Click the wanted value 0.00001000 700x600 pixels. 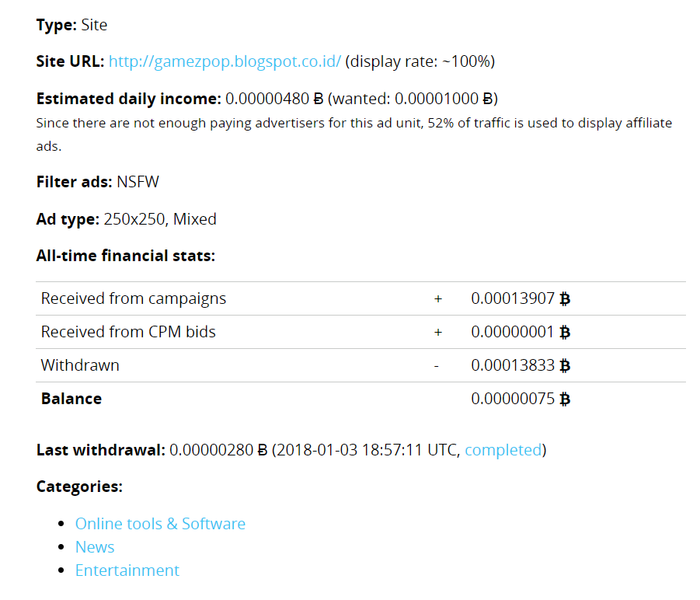click(x=436, y=99)
